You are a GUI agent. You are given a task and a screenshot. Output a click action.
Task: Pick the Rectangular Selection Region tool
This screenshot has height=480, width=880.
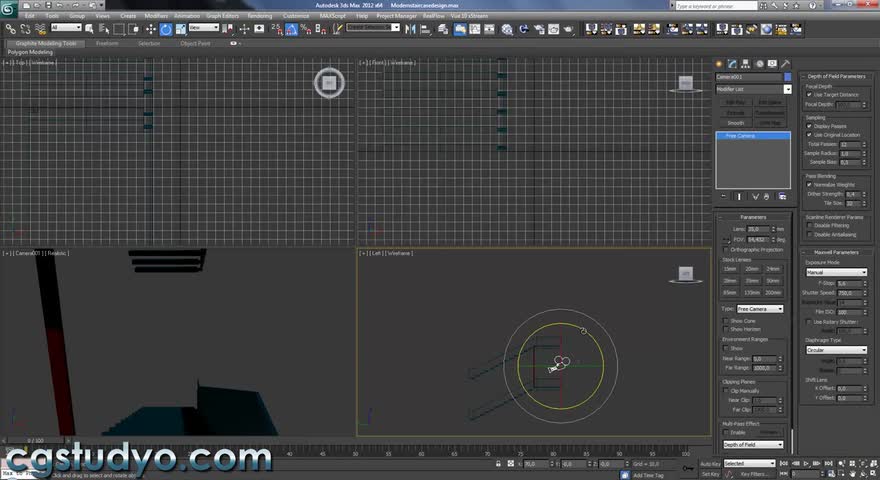coord(119,29)
